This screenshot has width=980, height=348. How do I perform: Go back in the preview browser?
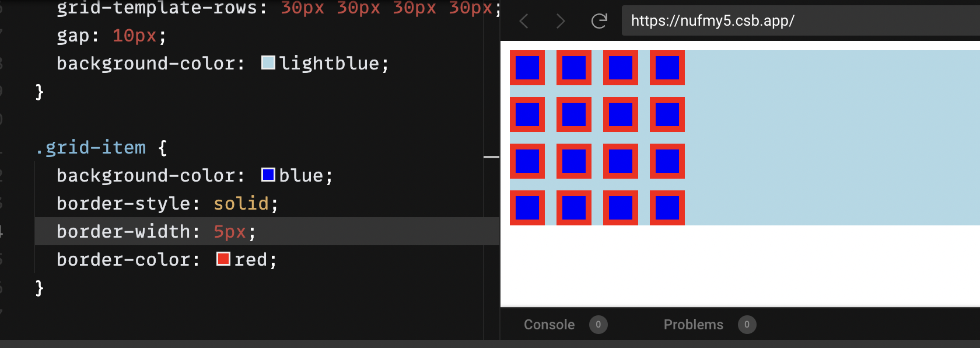524,22
